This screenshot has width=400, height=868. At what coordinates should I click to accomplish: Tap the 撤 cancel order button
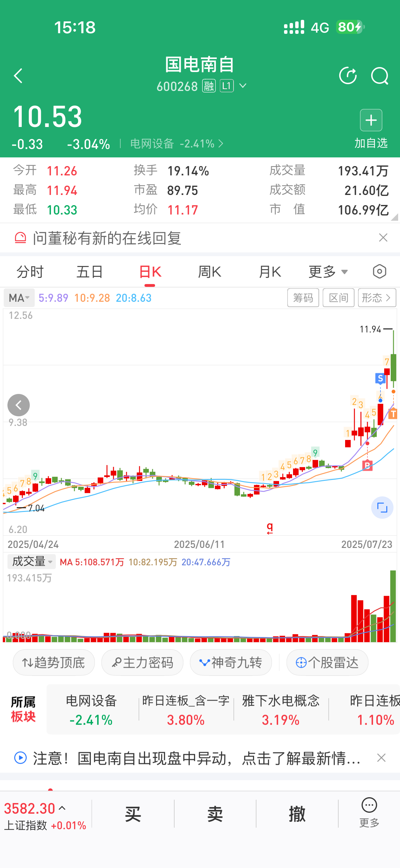[x=297, y=814]
